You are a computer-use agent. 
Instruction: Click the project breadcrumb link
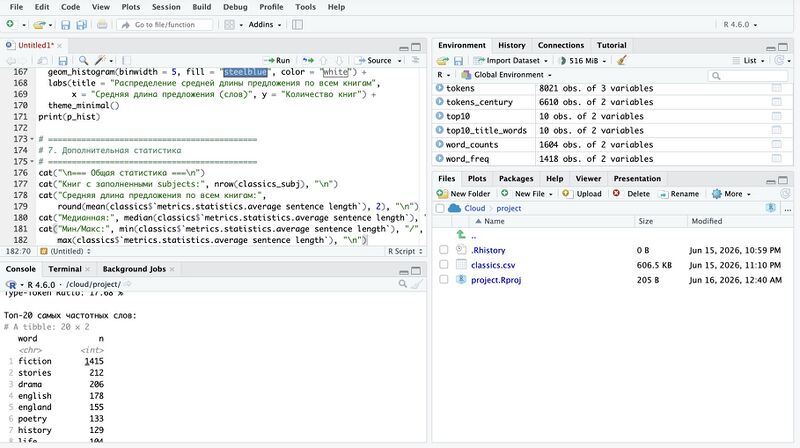point(509,208)
